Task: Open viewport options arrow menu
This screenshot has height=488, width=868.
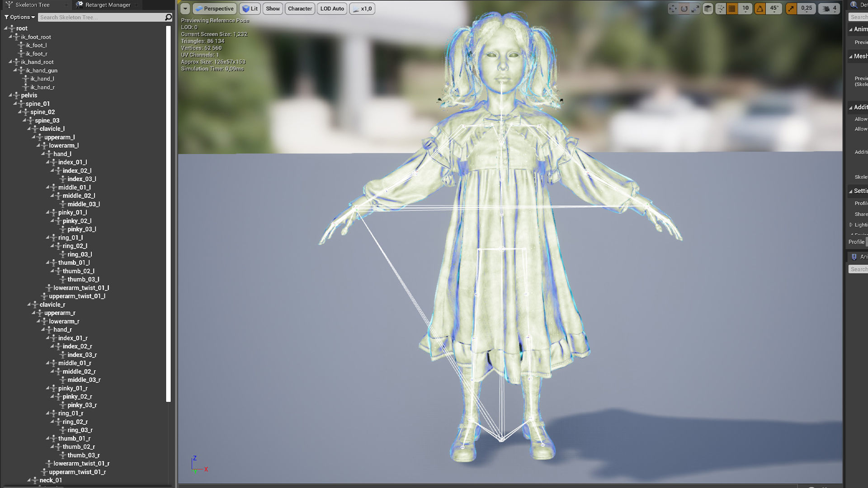Action: pyautogui.click(x=185, y=9)
